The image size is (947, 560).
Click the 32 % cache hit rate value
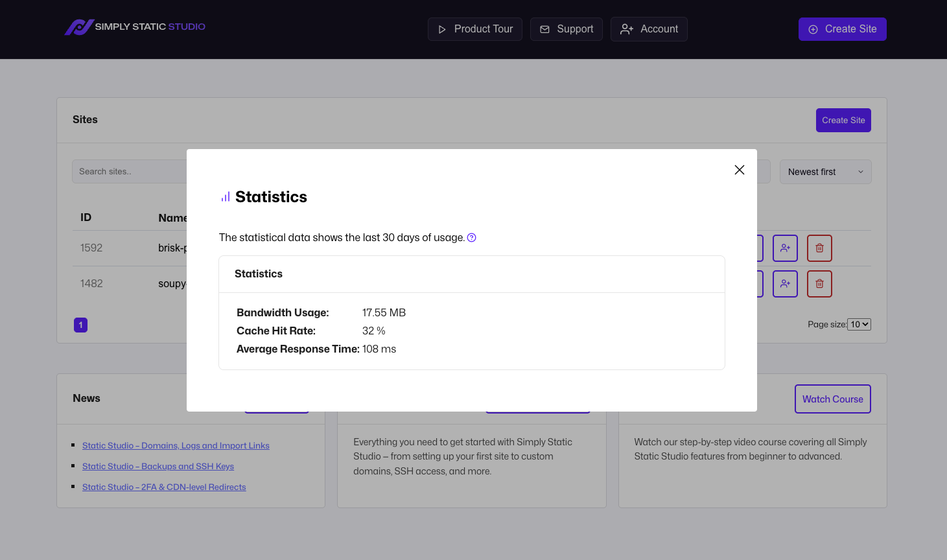pyautogui.click(x=374, y=331)
